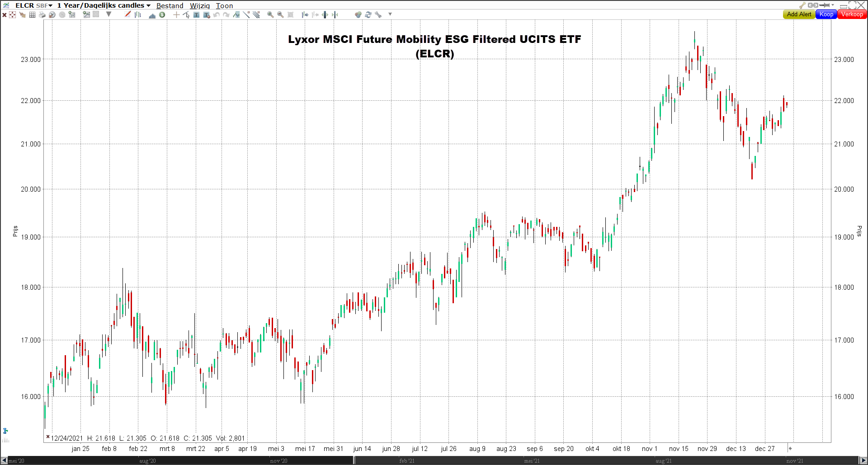The height and width of the screenshot is (465, 868).
Task: Click the Add Alert button
Action: (x=799, y=14)
